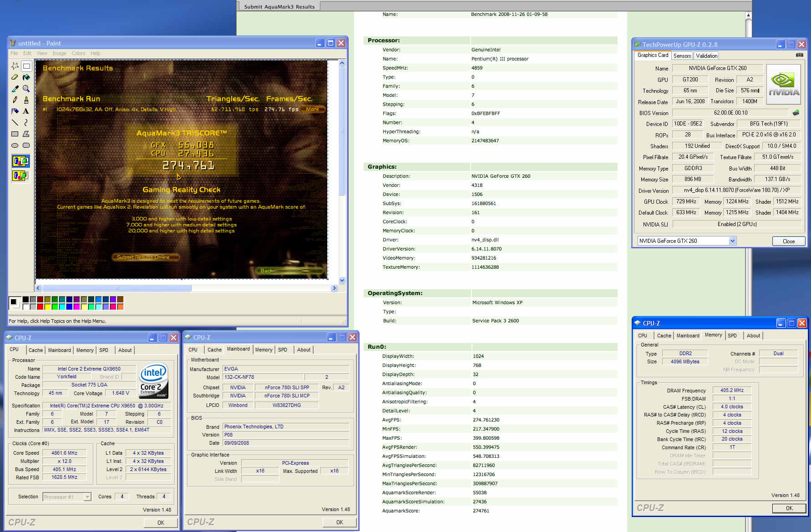The image size is (811, 532).
Task: Click OK in the Mainboard CPU-Z window
Action: [x=340, y=522]
